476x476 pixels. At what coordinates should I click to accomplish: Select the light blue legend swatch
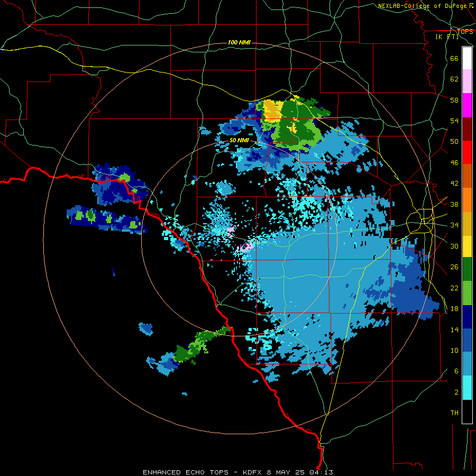pos(467,363)
